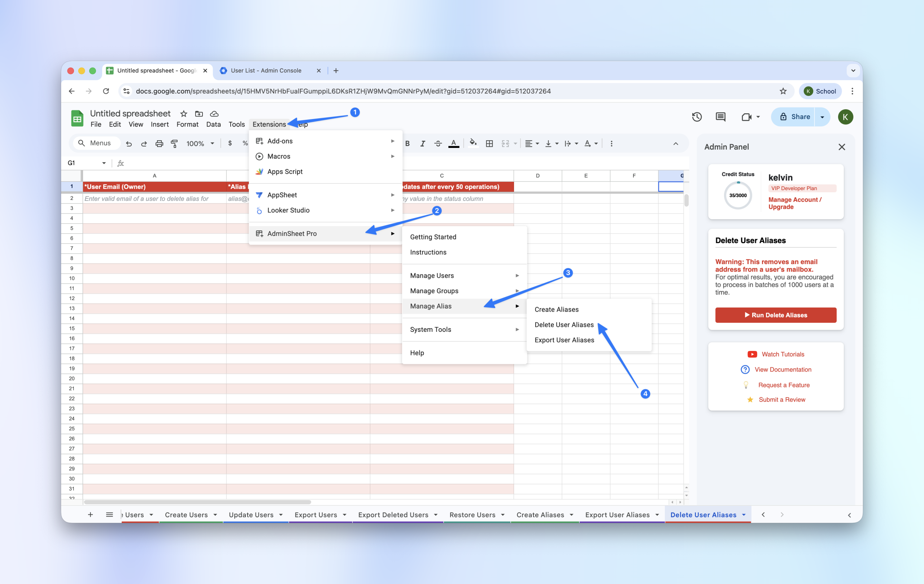This screenshot has width=924, height=584.
Task: Open the comments icon
Action: pyautogui.click(x=720, y=117)
